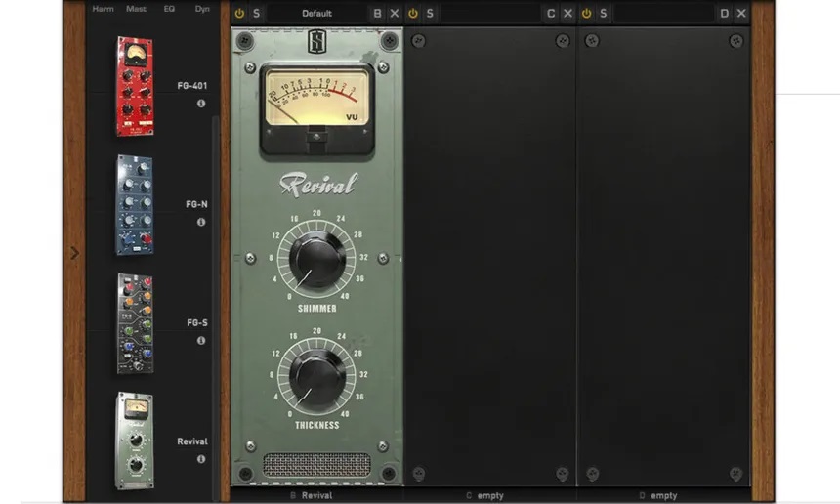The width and height of the screenshot is (840, 504).
Task: Click the Thickness knob on Revival
Action: coord(317,378)
